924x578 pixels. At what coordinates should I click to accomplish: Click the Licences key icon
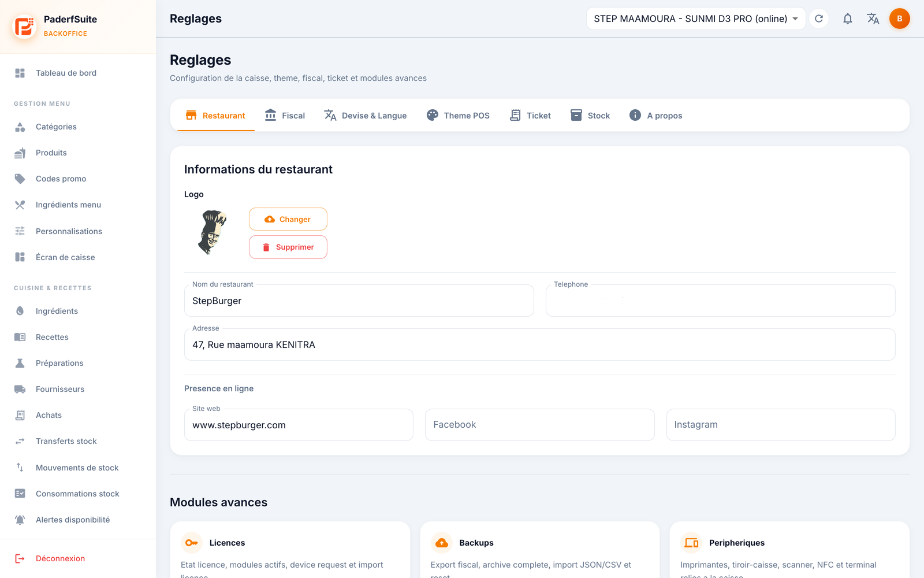[192, 543]
